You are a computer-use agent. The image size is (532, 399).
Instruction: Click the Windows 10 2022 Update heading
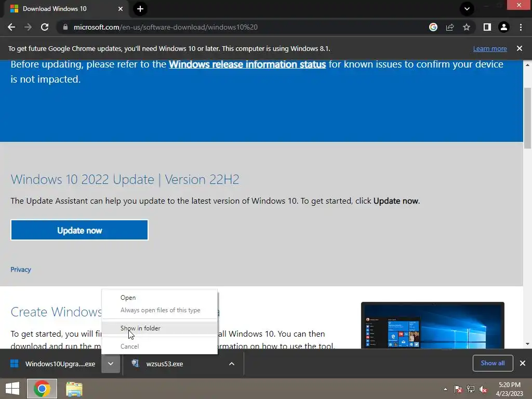click(125, 179)
